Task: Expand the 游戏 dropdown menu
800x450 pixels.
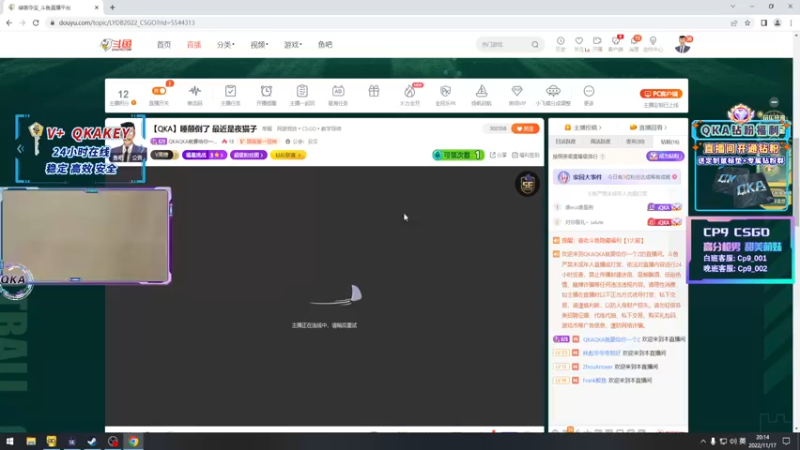Action: [x=293, y=45]
